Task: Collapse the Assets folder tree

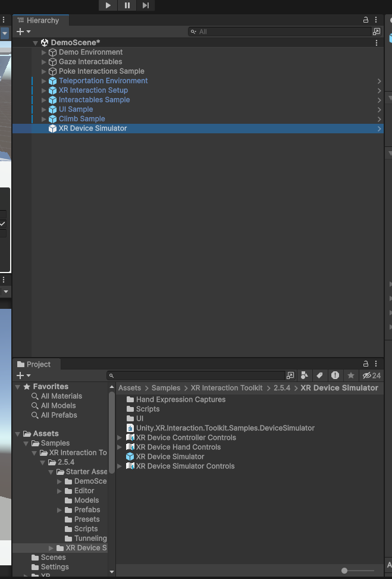Action: pos(18,434)
